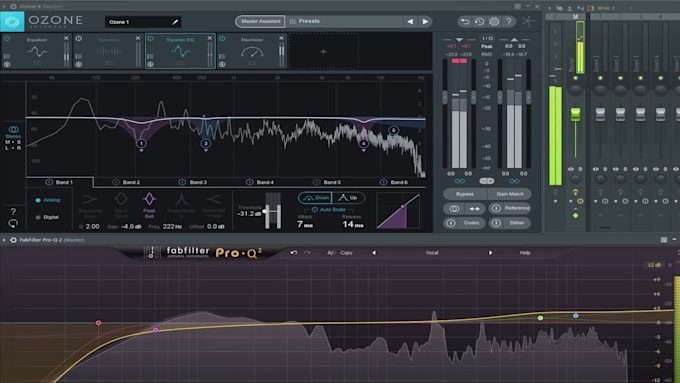Go to next FabFilter preset arrow
This screenshot has width=680, height=383.
pos(490,252)
